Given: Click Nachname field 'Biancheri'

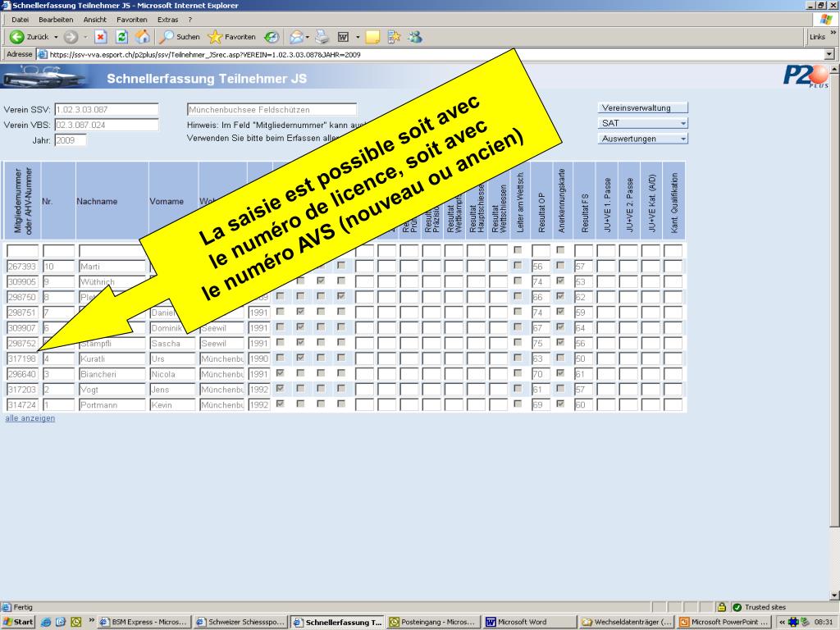Looking at the screenshot, I should point(112,374).
